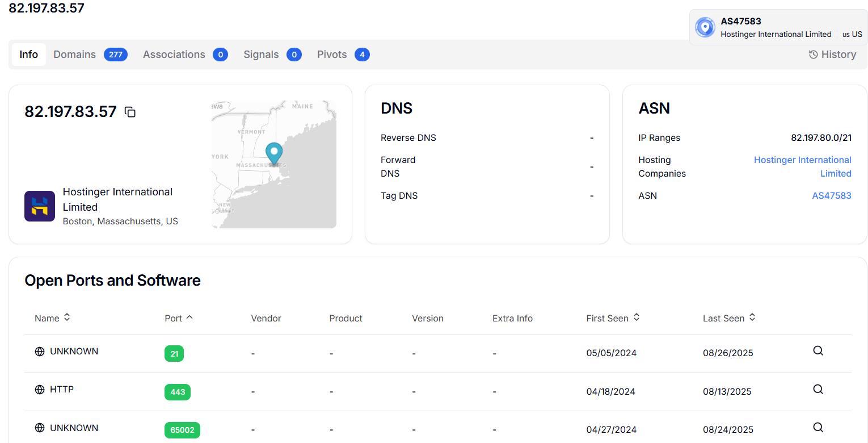The height and width of the screenshot is (443, 868).
Task: Open the search icon for port 21
Action: pyautogui.click(x=818, y=351)
